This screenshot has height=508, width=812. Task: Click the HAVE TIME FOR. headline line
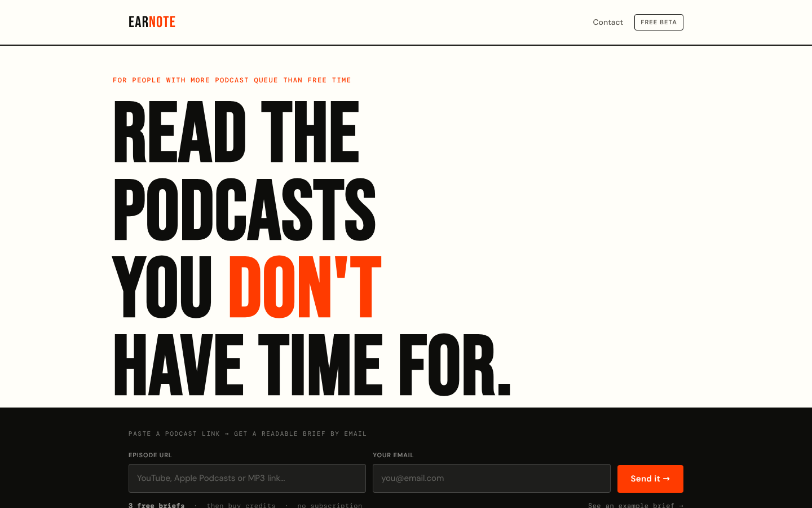click(x=312, y=364)
